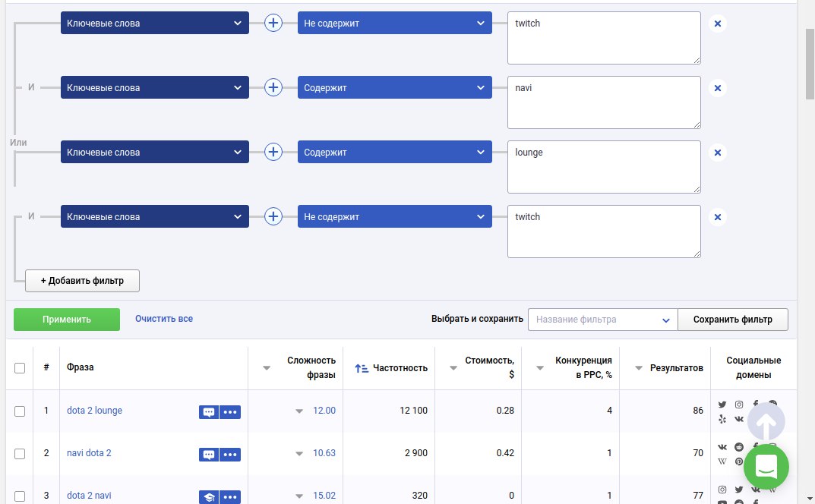Click Twitter icon in dota 2 navi row
The height and width of the screenshot is (504, 815).
(739, 490)
